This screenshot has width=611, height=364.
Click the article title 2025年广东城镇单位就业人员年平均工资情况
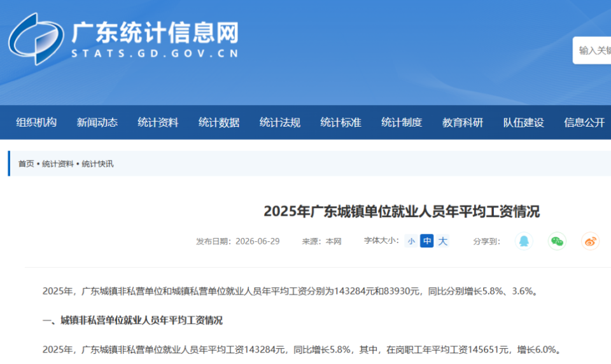402,212
